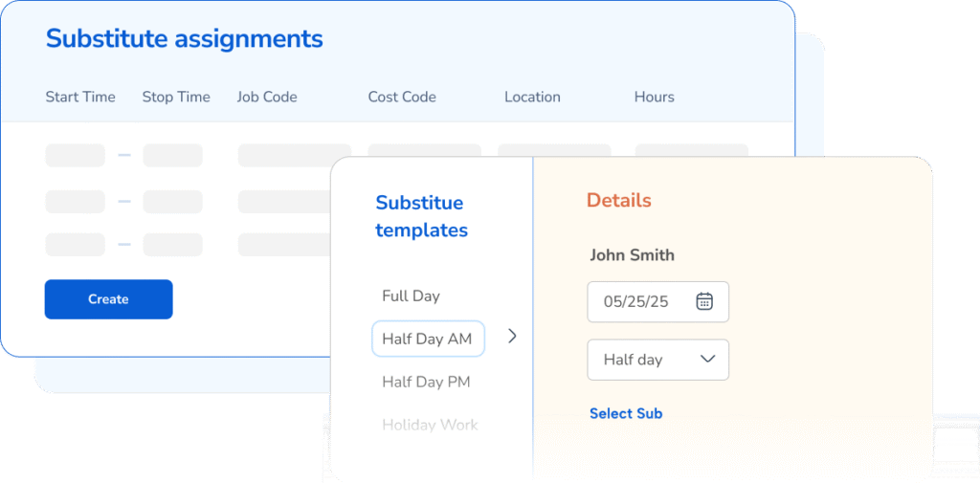Select the Location column header
Screen dimensions: 980x483
coord(532,97)
